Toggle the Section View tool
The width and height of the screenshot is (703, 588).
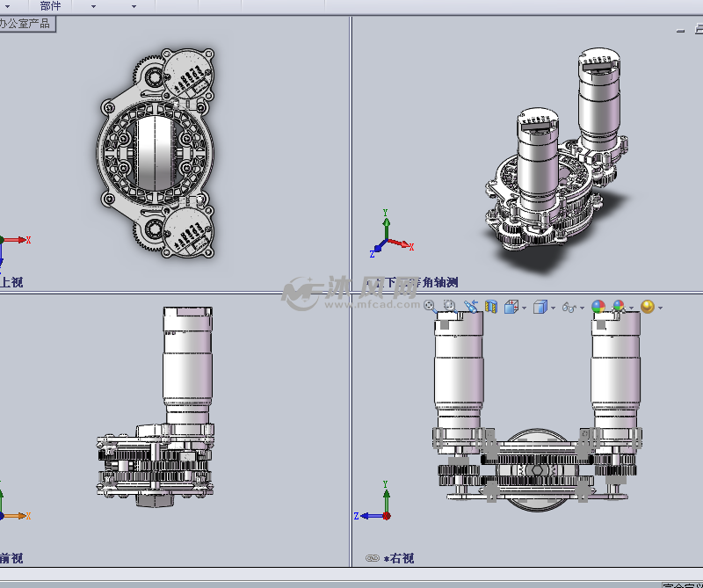pyautogui.click(x=491, y=307)
